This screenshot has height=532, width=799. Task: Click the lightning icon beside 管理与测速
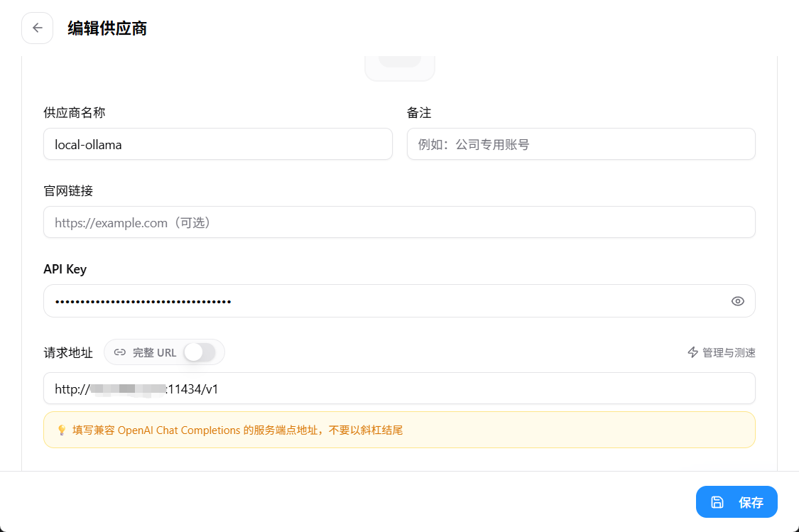coord(692,352)
